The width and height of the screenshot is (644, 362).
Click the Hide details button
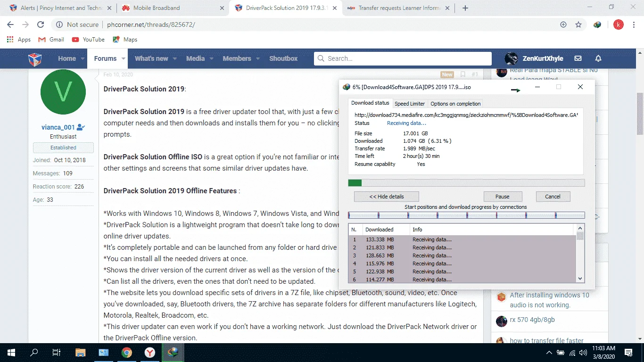point(387,197)
